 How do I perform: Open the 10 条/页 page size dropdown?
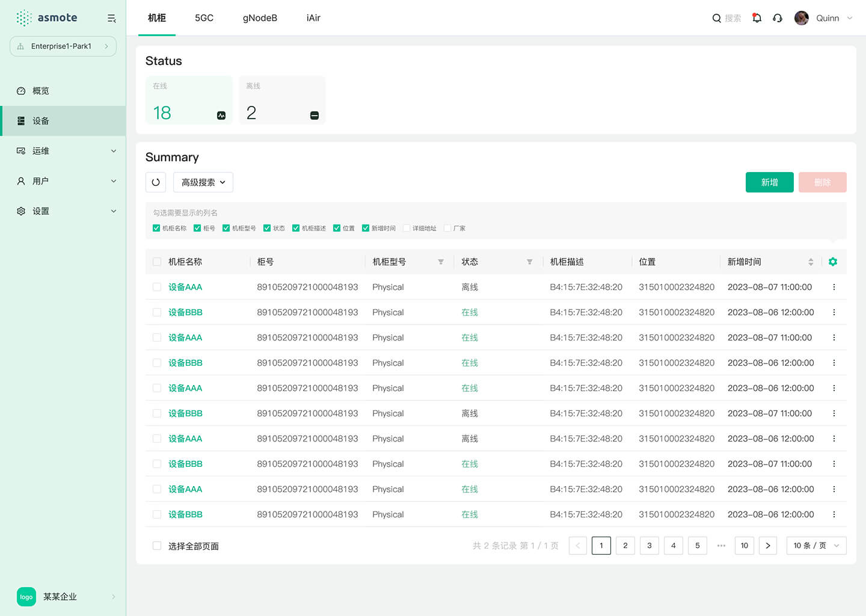click(x=816, y=546)
